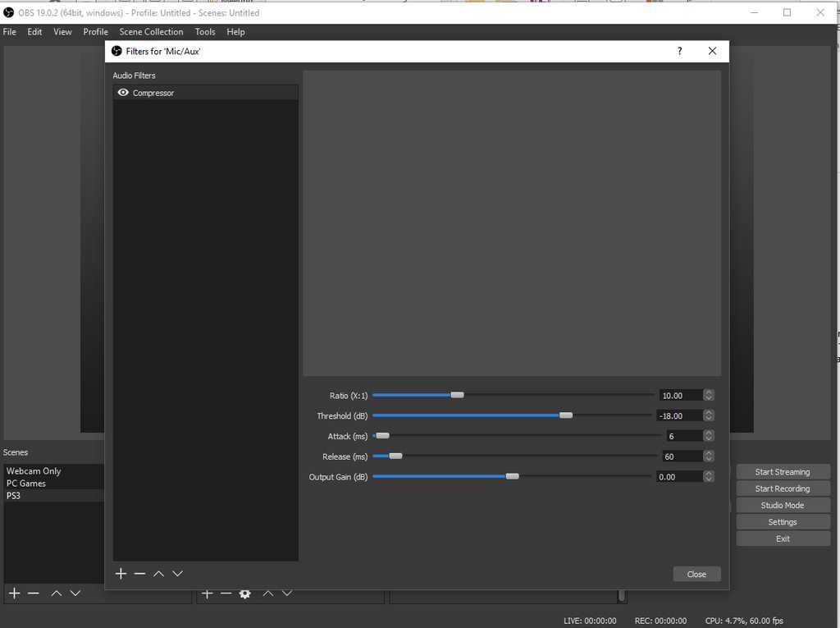This screenshot has height=628, width=840.
Task: Click the Ratio value field showing 10.00
Action: coord(680,396)
